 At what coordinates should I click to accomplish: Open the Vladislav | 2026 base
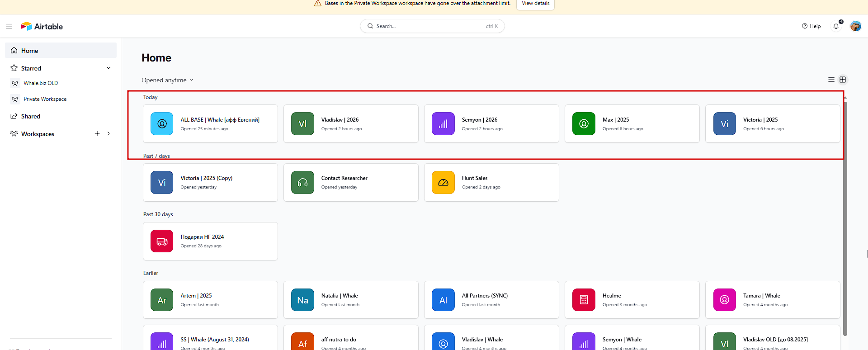click(351, 124)
